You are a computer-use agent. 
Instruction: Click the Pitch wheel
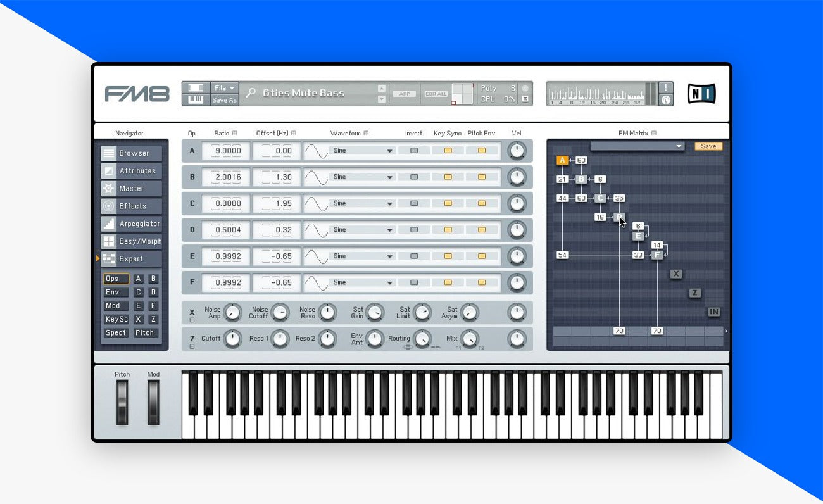[122, 403]
